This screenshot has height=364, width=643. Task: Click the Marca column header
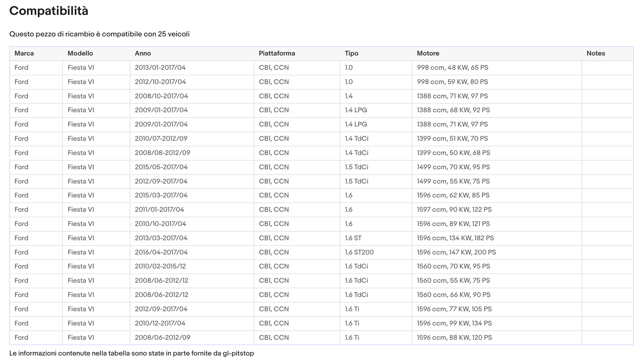click(24, 53)
